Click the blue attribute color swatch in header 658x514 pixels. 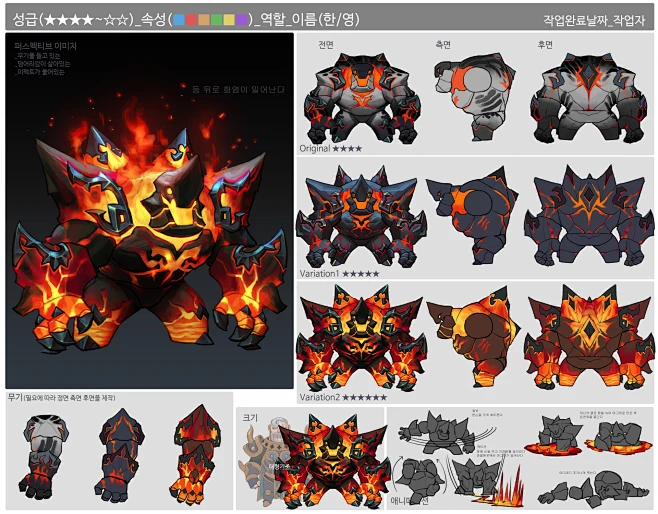179,19
